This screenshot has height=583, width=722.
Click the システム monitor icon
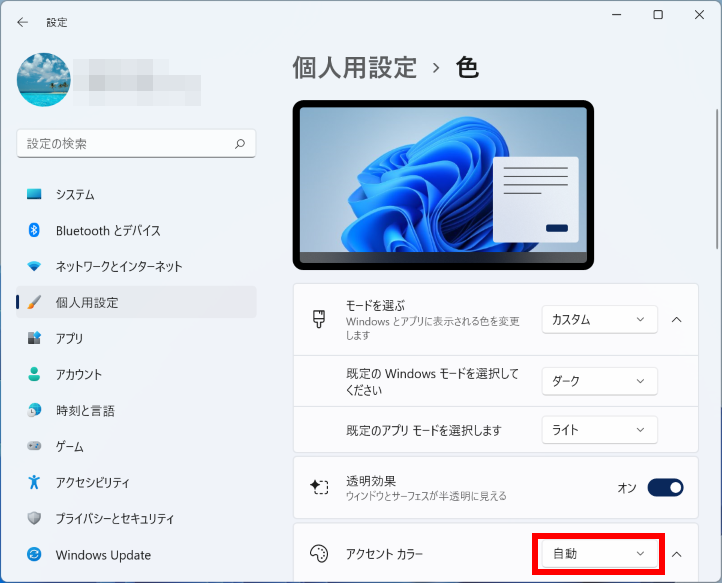tap(34, 194)
